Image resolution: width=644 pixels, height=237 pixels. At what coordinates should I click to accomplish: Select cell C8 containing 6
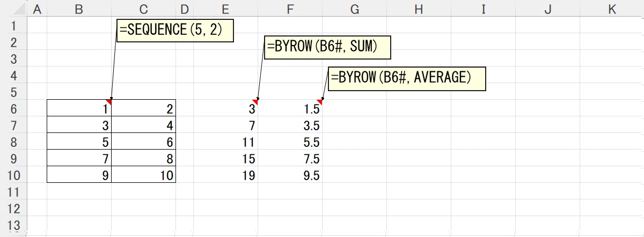tap(143, 142)
